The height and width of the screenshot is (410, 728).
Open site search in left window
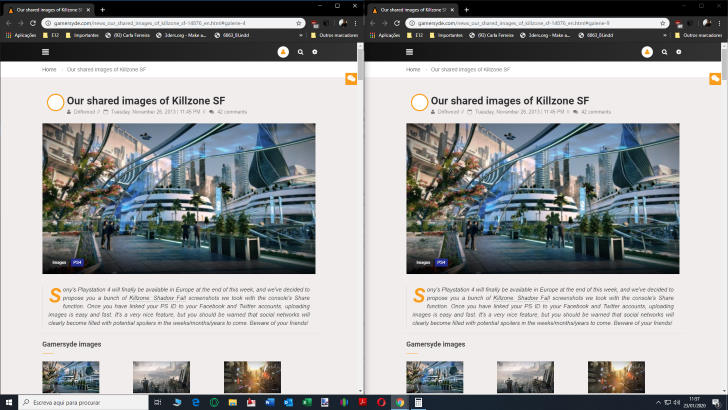[x=300, y=52]
